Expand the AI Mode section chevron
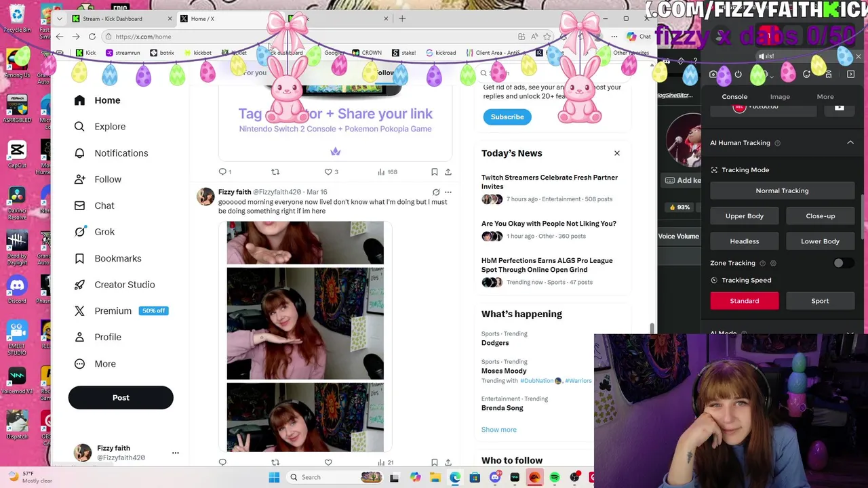 [850, 333]
